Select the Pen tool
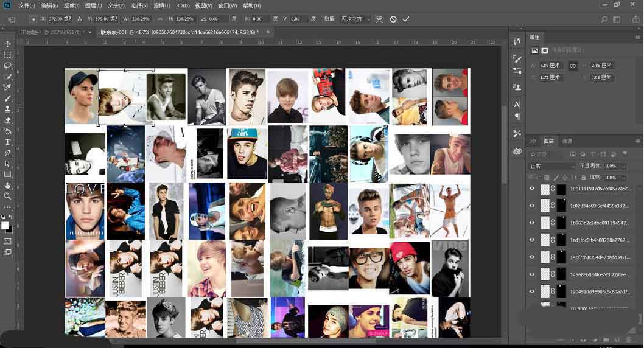Viewport: 644px width, 348px height. pos(7,153)
